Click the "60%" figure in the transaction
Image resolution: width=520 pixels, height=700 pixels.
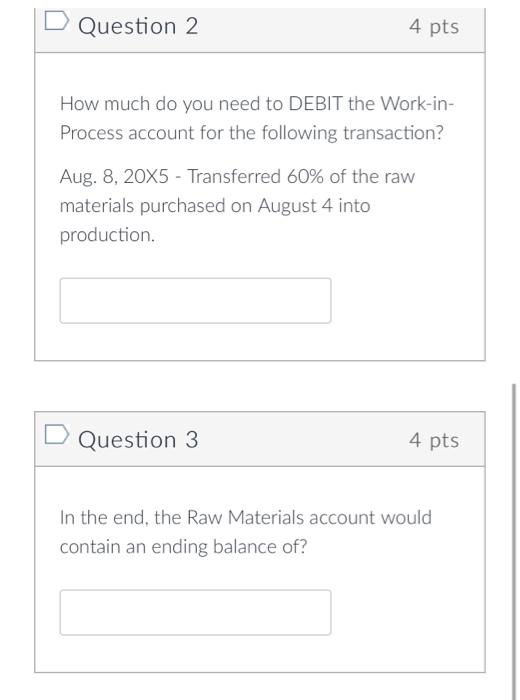pyautogui.click(x=305, y=176)
